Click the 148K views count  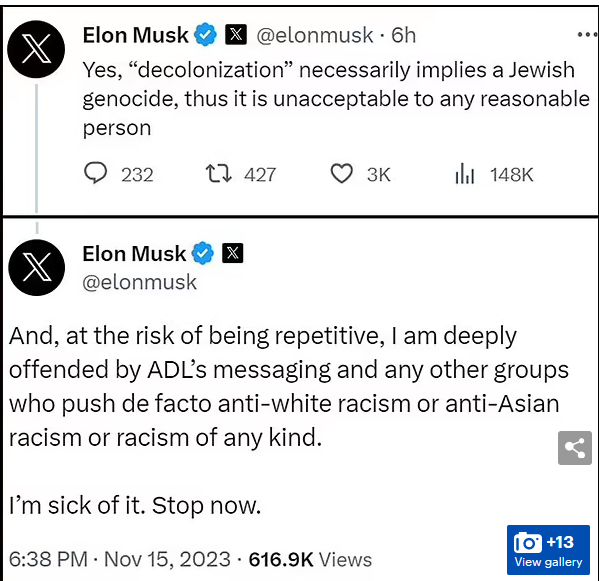point(512,175)
